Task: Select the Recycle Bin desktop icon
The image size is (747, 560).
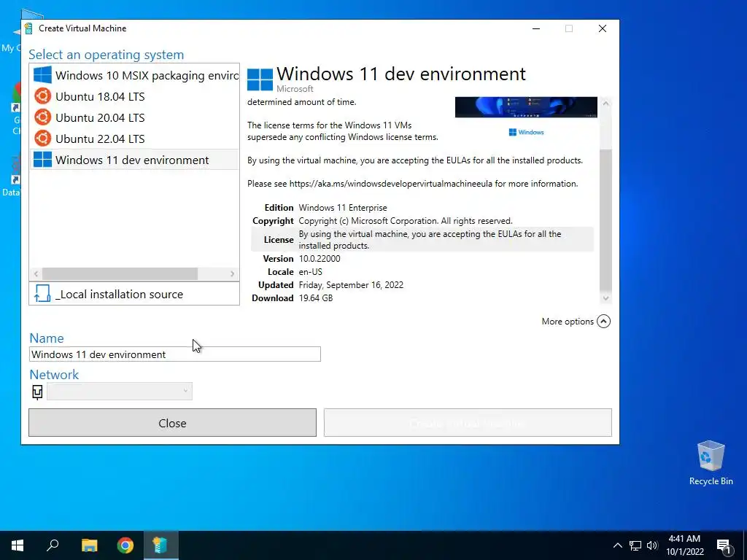Action: 711,463
